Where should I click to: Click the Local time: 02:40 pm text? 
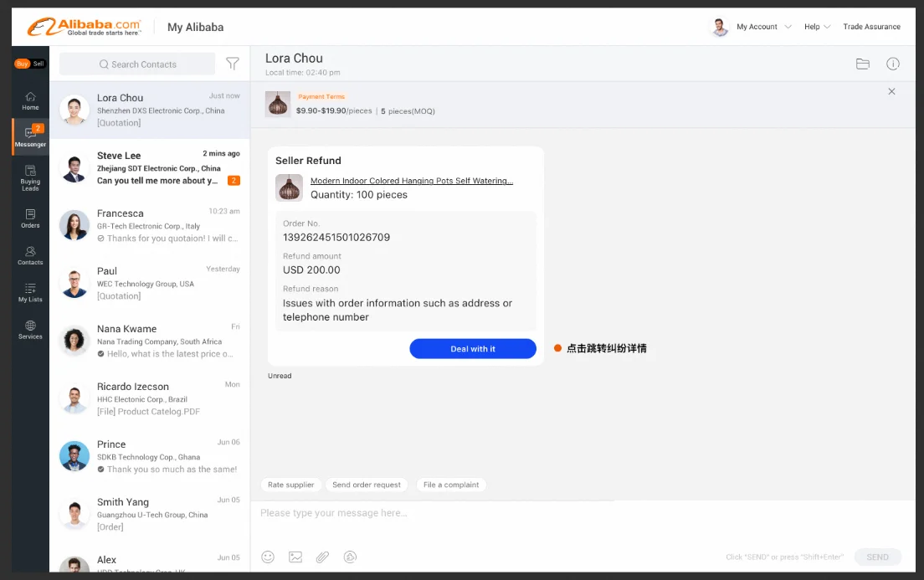[x=302, y=73]
